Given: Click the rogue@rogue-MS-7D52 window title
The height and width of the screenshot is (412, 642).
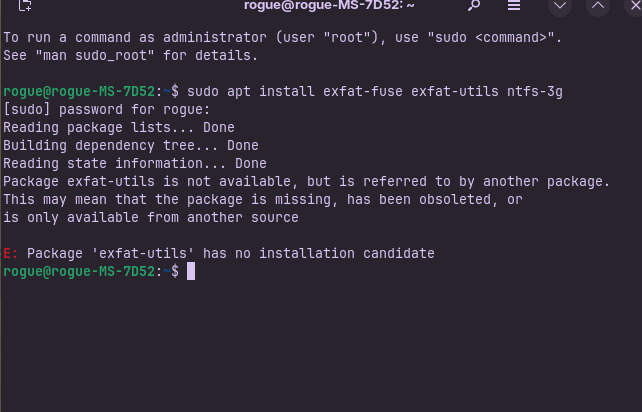Looking at the screenshot, I should point(329,5).
